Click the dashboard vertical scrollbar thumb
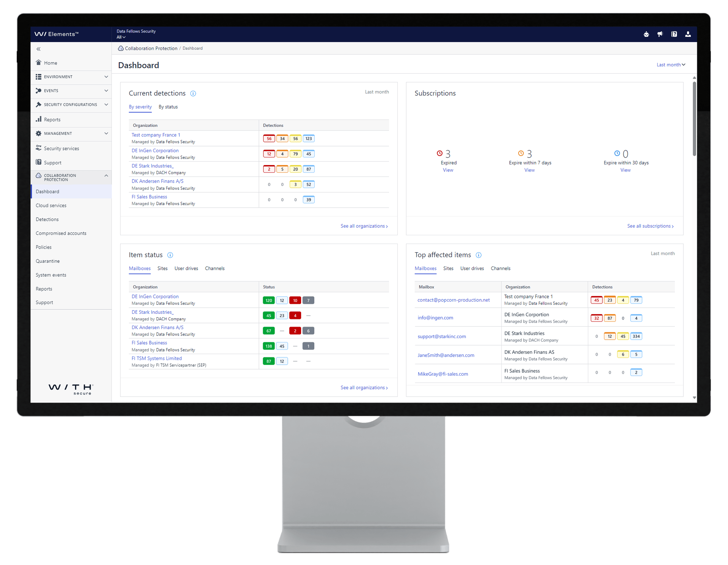 (694, 119)
